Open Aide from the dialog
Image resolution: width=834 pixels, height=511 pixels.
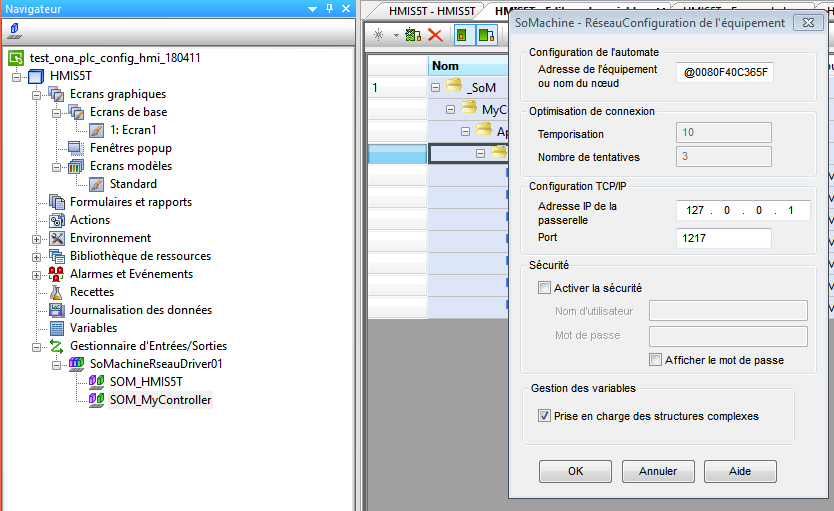click(740, 471)
